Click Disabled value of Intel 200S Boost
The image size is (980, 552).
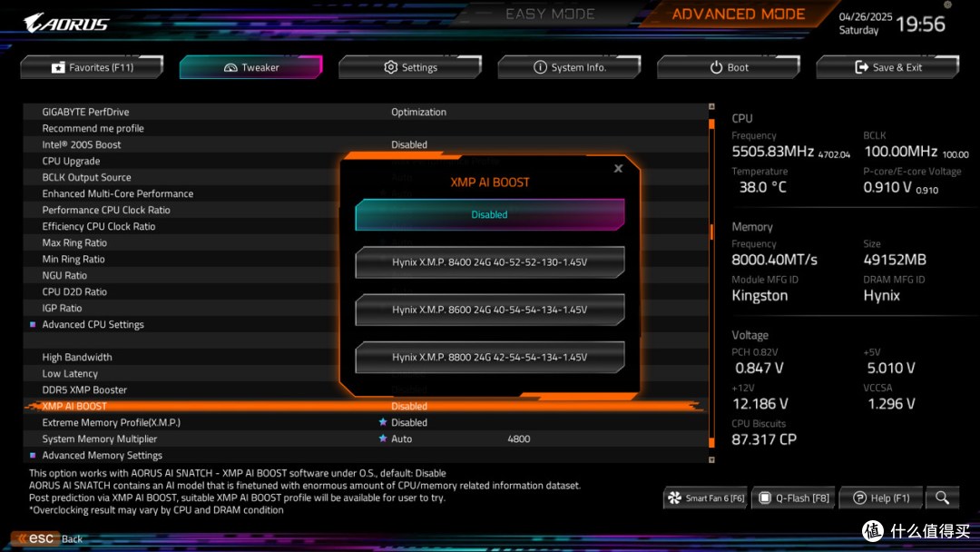coord(409,143)
